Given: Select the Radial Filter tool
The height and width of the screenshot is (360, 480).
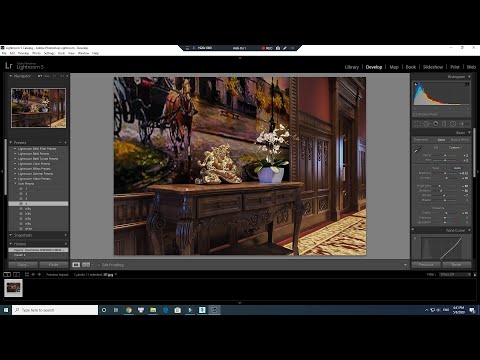Looking at the screenshot, I should click(453, 124).
